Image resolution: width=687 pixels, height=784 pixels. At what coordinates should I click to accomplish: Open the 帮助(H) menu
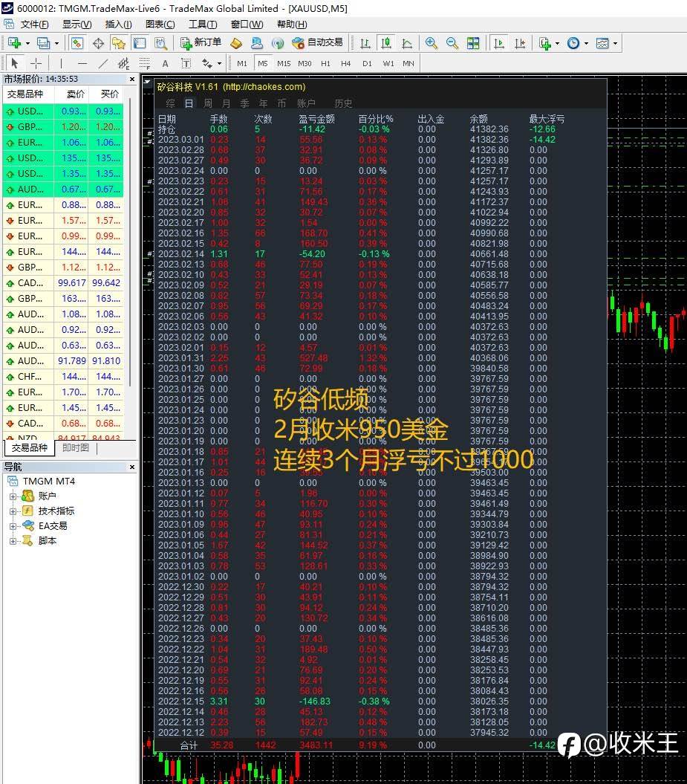pyautogui.click(x=292, y=24)
